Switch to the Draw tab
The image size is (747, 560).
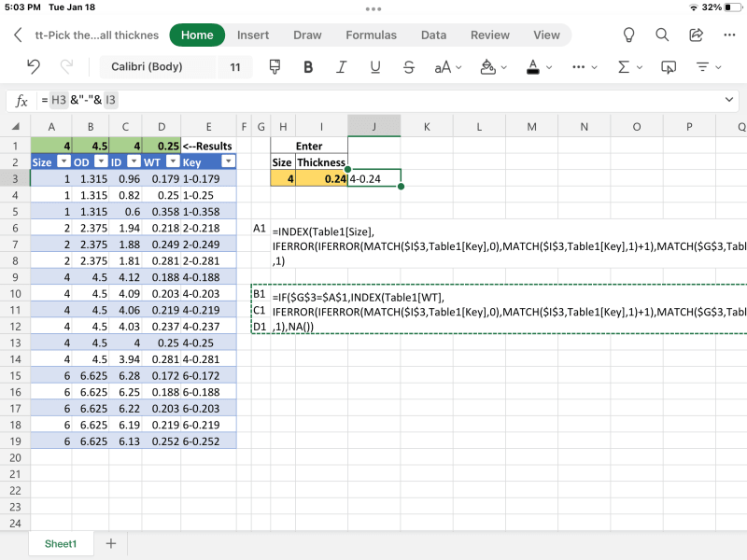[307, 35]
